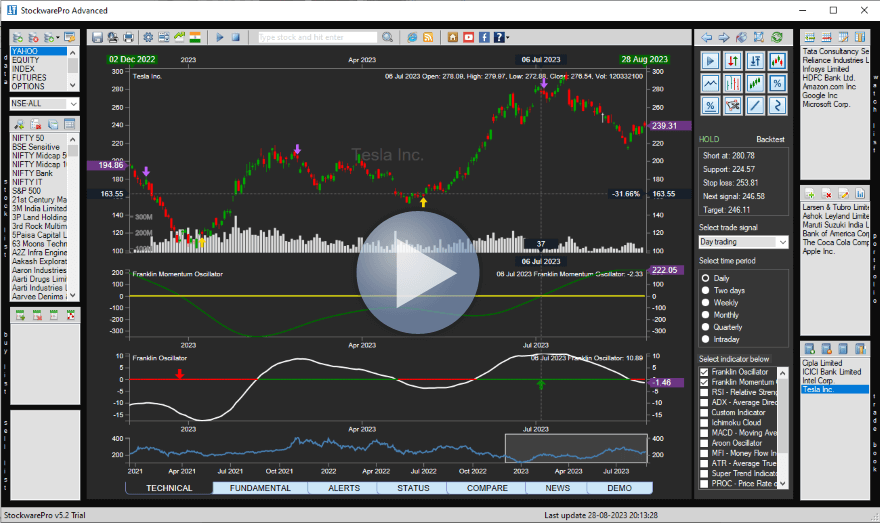The height and width of the screenshot is (523, 880).
Task: Click the printer icon in the toolbar
Action: [x=128, y=37]
